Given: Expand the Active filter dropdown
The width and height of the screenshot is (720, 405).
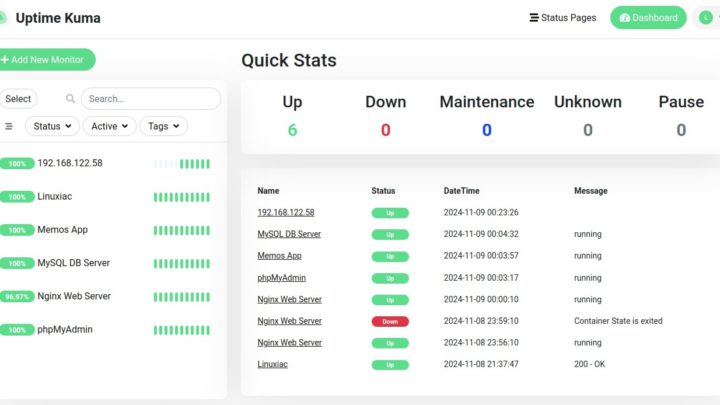Looking at the screenshot, I should point(110,127).
